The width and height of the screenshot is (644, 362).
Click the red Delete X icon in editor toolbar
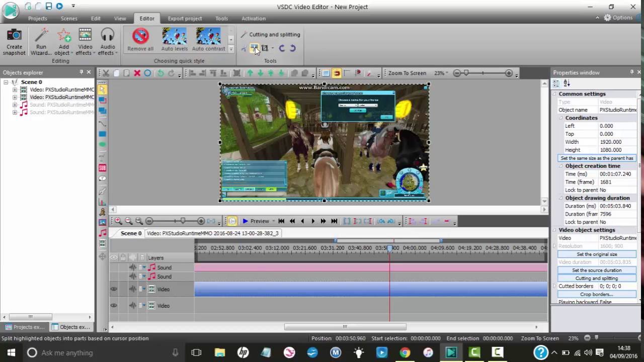(137, 73)
